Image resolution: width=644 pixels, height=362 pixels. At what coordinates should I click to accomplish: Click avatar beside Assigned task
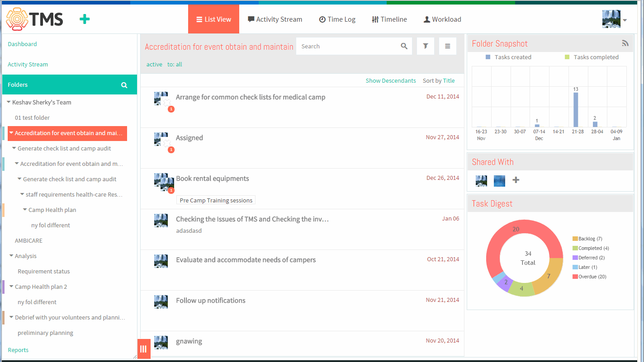[x=161, y=139]
